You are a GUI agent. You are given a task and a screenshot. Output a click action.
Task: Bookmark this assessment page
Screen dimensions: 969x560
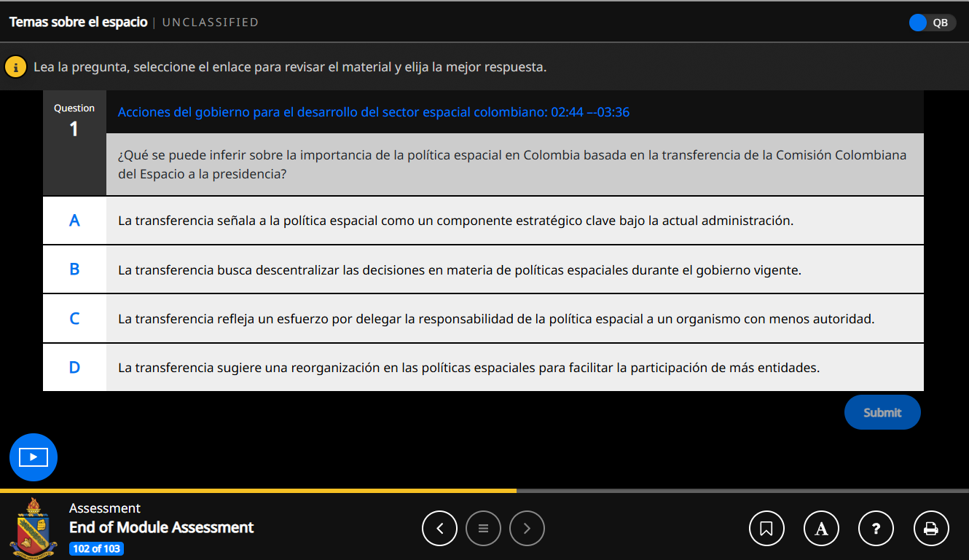tap(766, 529)
